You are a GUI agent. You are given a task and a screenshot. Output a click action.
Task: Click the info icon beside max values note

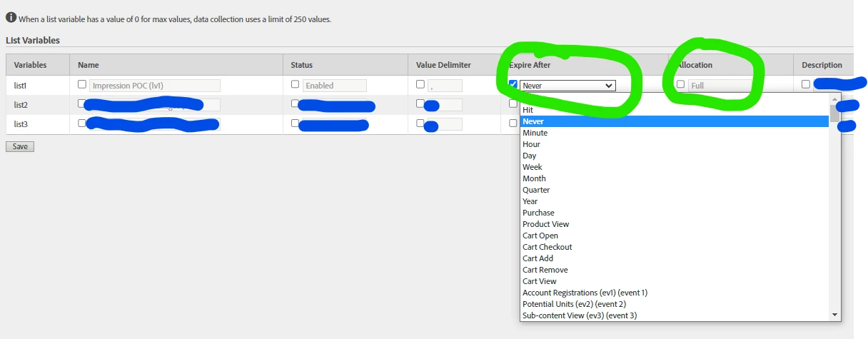(x=11, y=17)
